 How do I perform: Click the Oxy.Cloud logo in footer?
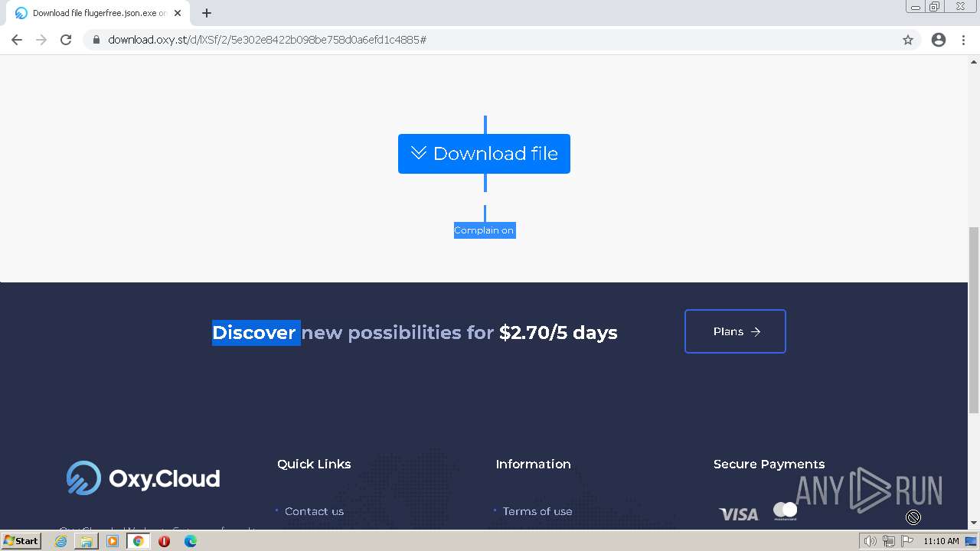point(143,478)
